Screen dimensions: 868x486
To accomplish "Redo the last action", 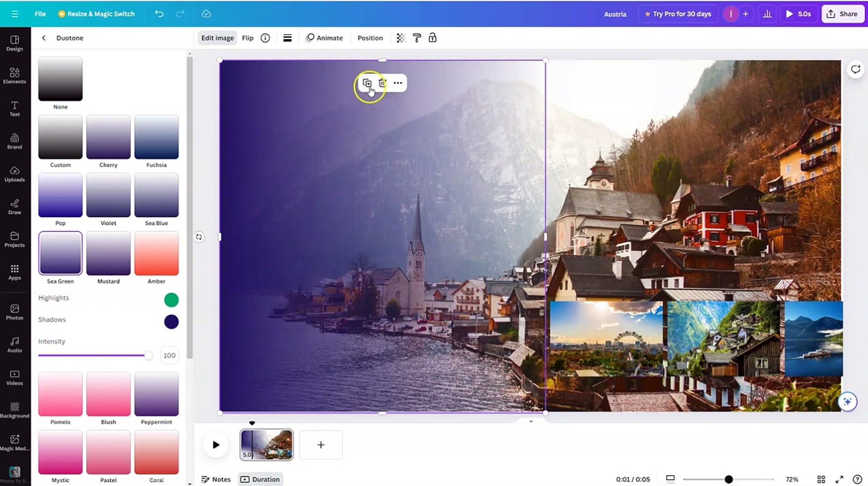I will pyautogui.click(x=180, y=13).
